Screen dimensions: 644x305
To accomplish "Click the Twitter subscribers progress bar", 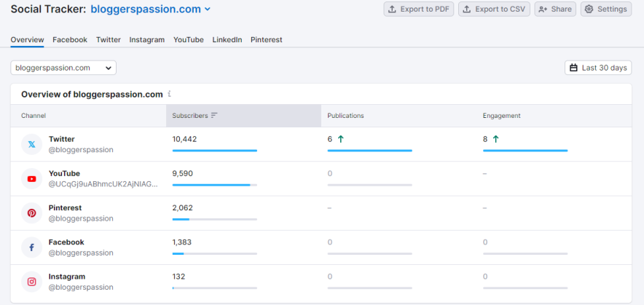I will (x=215, y=151).
